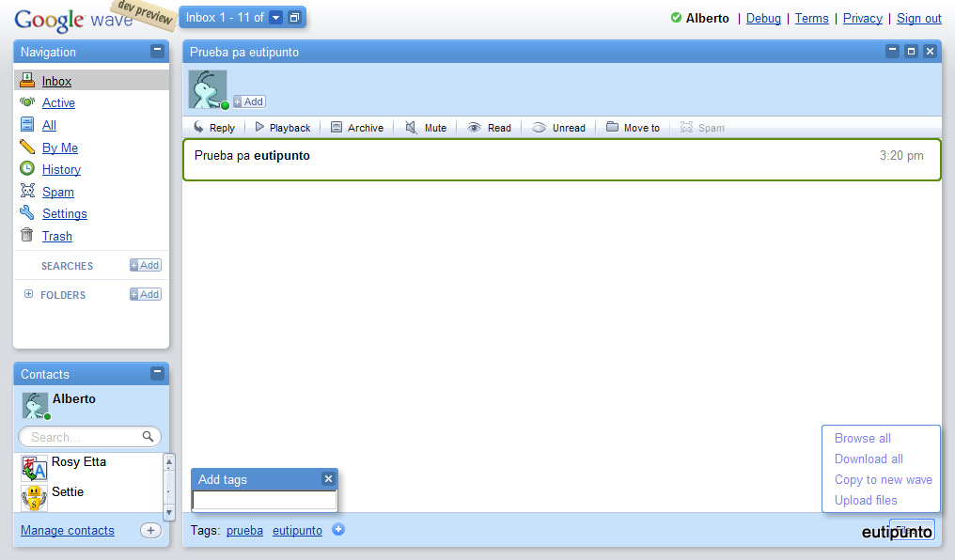Screen dimensions: 955x560
Task: Click the Inbox 1 - 11 header tab
Action: coord(225,18)
